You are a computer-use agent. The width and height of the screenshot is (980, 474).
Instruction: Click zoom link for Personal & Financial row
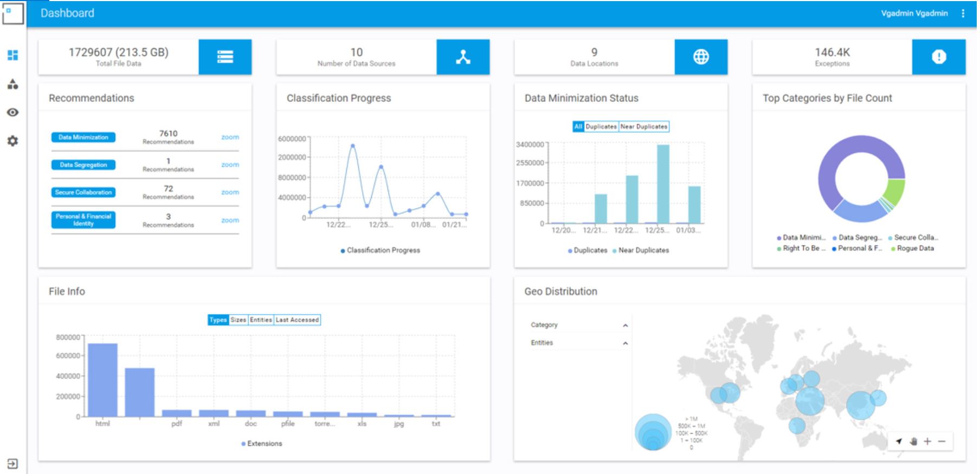point(230,220)
